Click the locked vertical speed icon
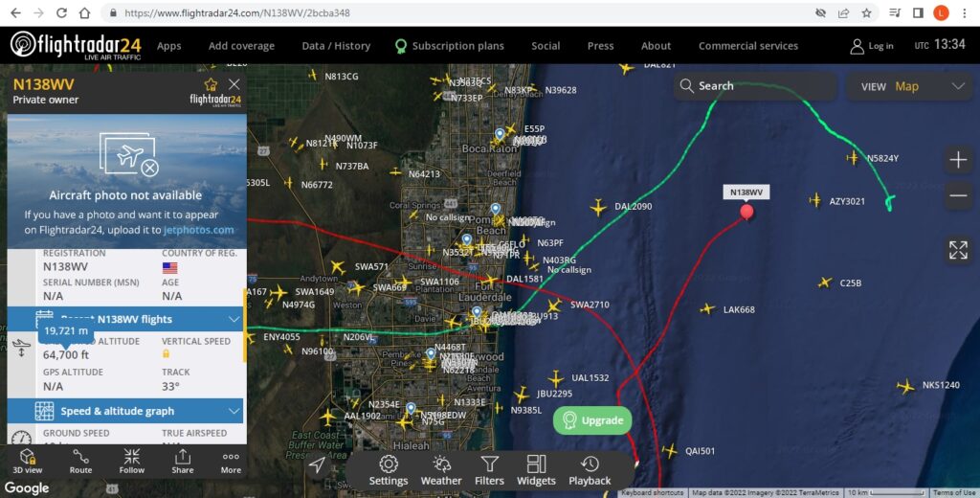Image resolution: width=980 pixels, height=498 pixels. point(166,354)
